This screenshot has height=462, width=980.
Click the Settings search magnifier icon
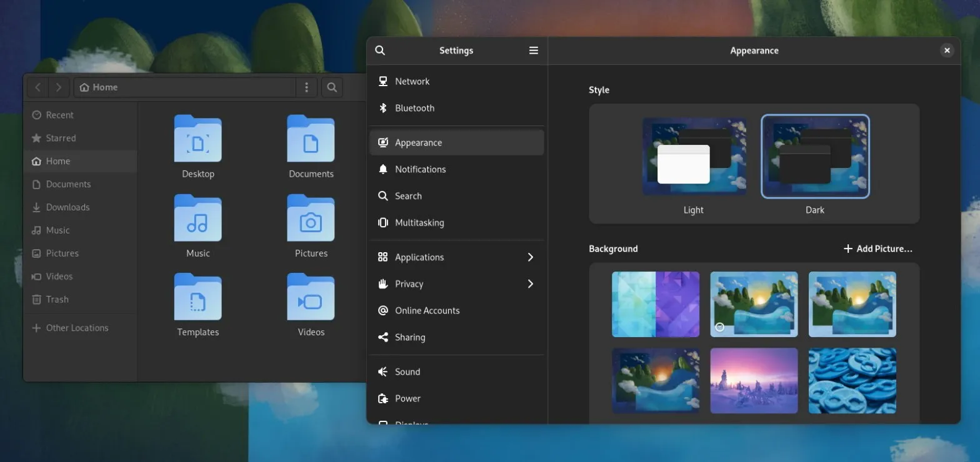380,51
